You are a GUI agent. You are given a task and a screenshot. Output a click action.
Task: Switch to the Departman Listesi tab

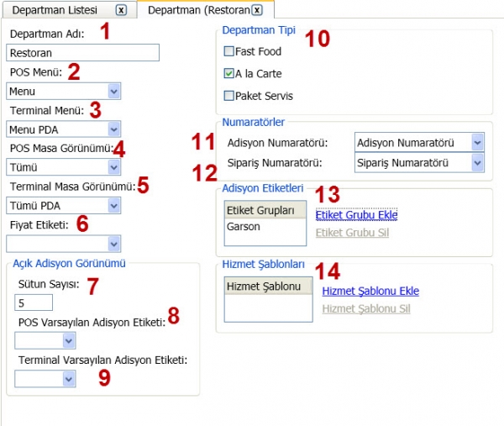55,10
